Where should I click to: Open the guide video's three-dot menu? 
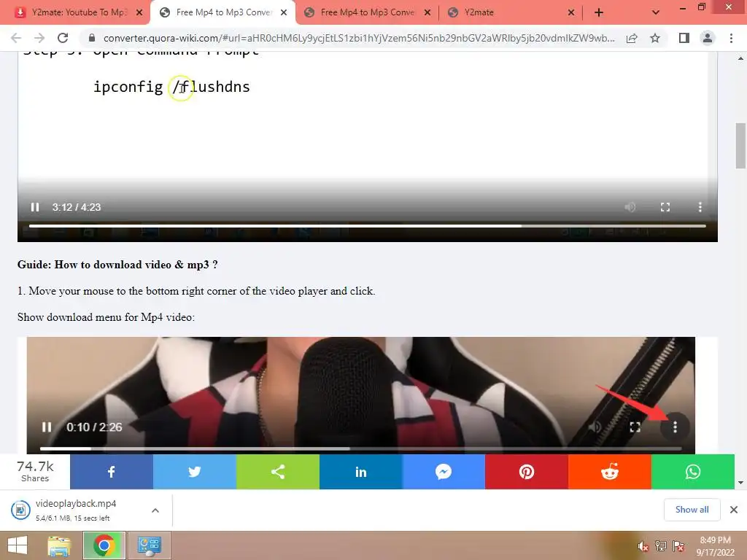675,427
